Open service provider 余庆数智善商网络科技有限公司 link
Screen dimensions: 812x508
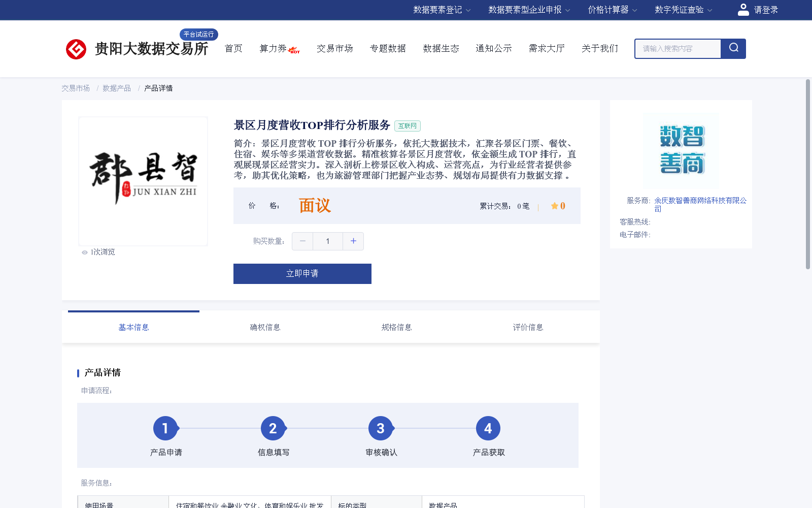coord(700,205)
